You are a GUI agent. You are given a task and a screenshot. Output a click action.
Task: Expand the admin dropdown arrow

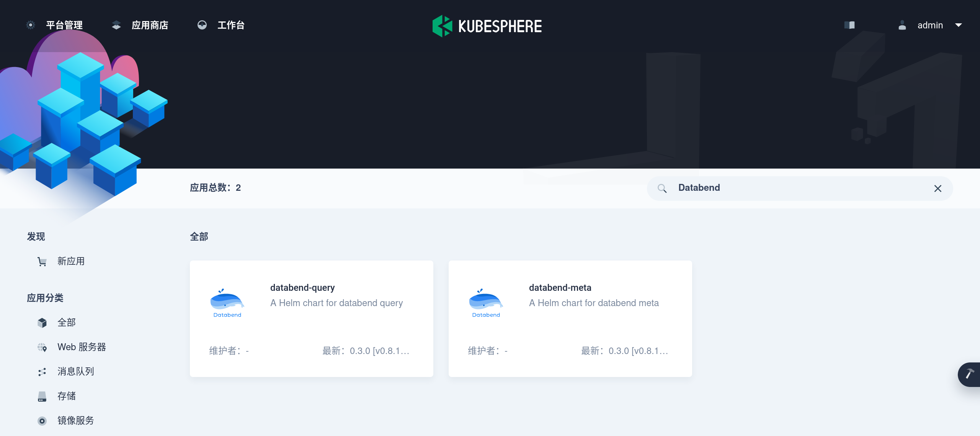tap(959, 25)
